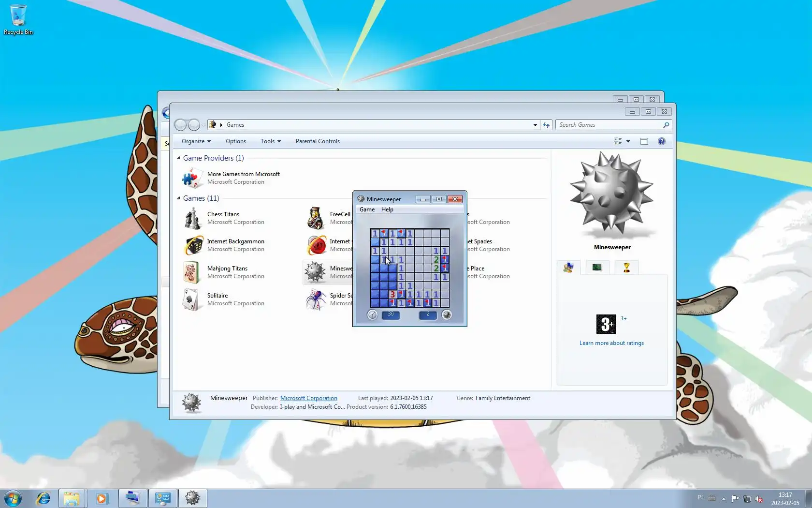Click the search magnifier icon in Games

[x=666, y=125]
